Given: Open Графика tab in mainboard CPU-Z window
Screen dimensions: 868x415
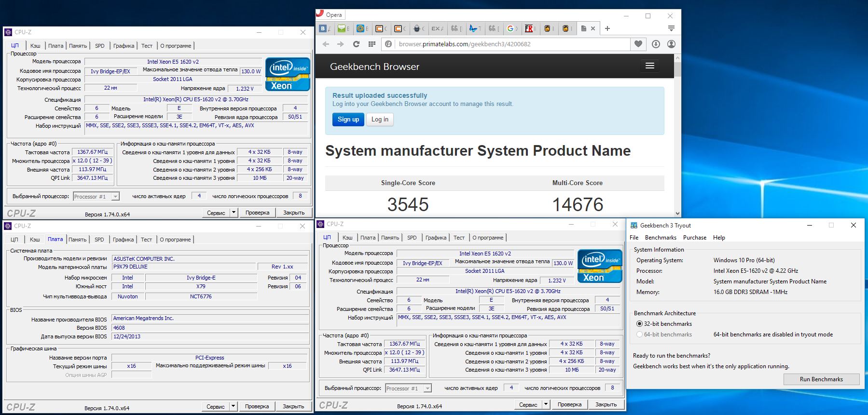Looking at the screenshot, I should (x=123, y=240).
